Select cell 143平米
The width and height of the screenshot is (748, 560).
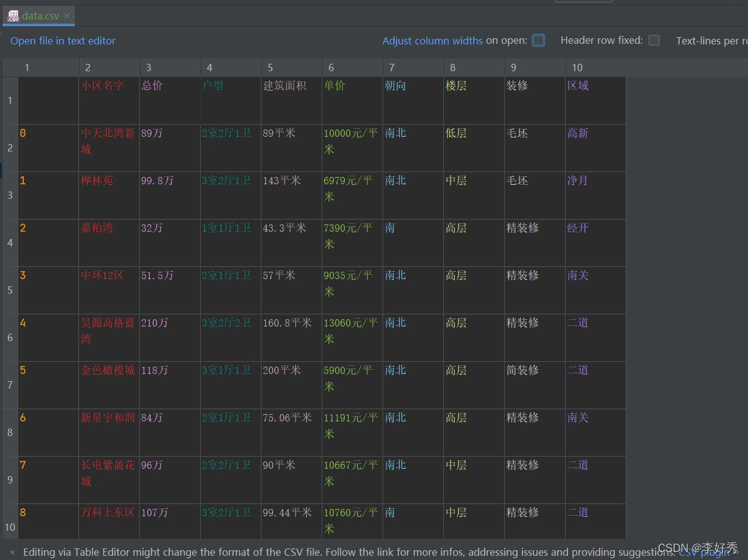[x=292, y=195]
